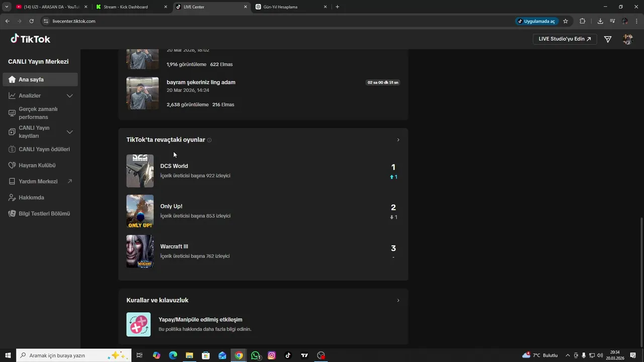The height and width of the screenshot is (362, 644).
Task: Click the site info icon in address bar
Action: click(46, 21)
